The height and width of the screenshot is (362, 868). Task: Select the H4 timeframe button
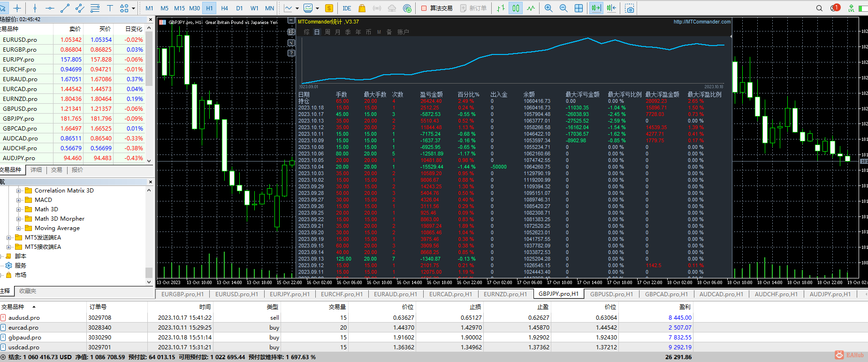[224, 8]
